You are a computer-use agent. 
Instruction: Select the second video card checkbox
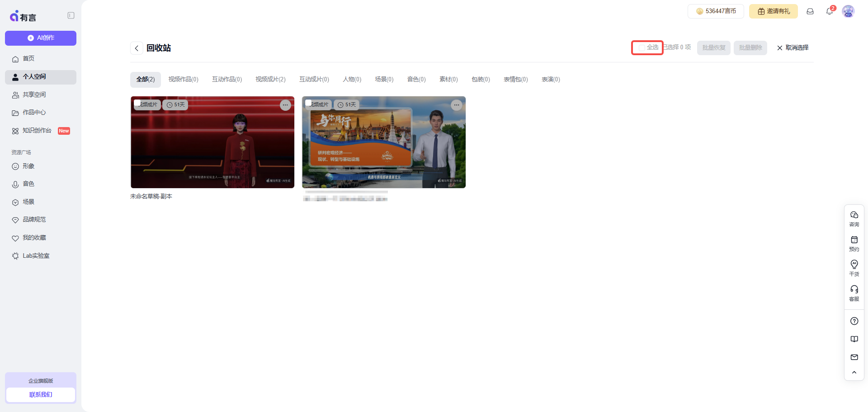(308, 103)
